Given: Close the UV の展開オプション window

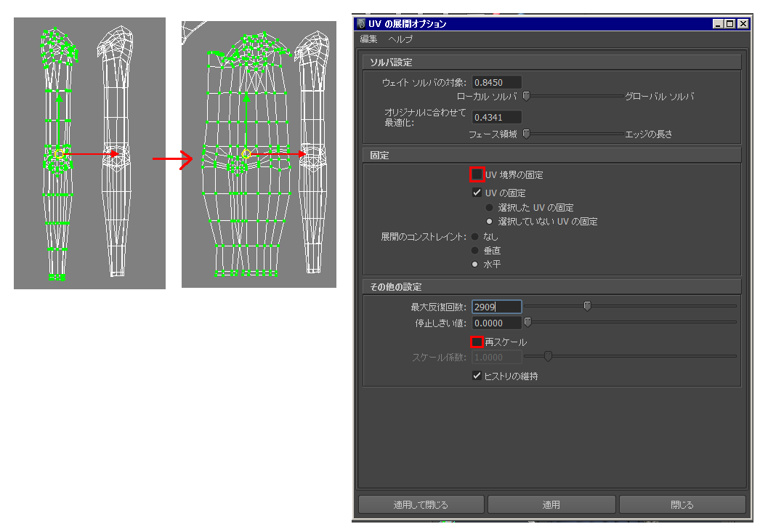Looking at the screenshot, I should tap(743, 24).
